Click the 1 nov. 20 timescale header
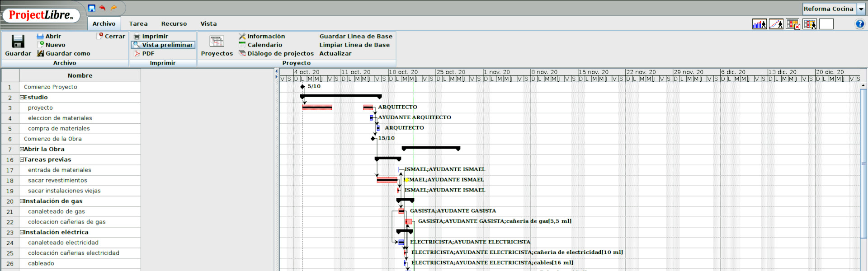 [x=506, y=72]
